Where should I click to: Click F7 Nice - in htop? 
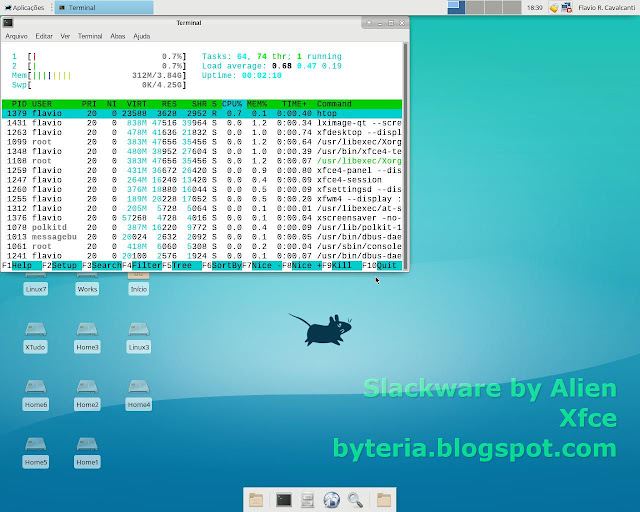click(262, 265)
